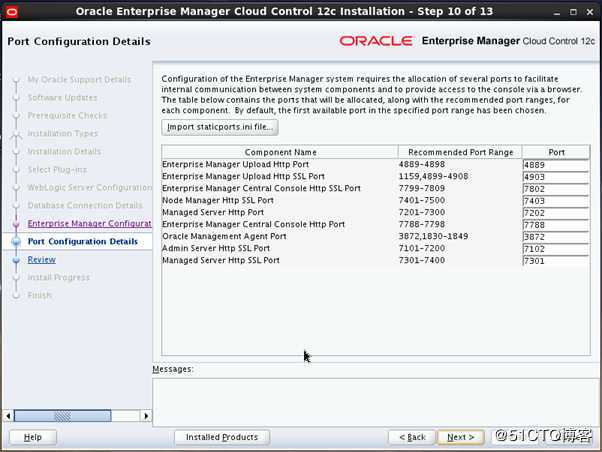Edit Admin Server Http SSL Port field 7102
The height and width of the screenshot is (452, 602).
pos(556,249)
